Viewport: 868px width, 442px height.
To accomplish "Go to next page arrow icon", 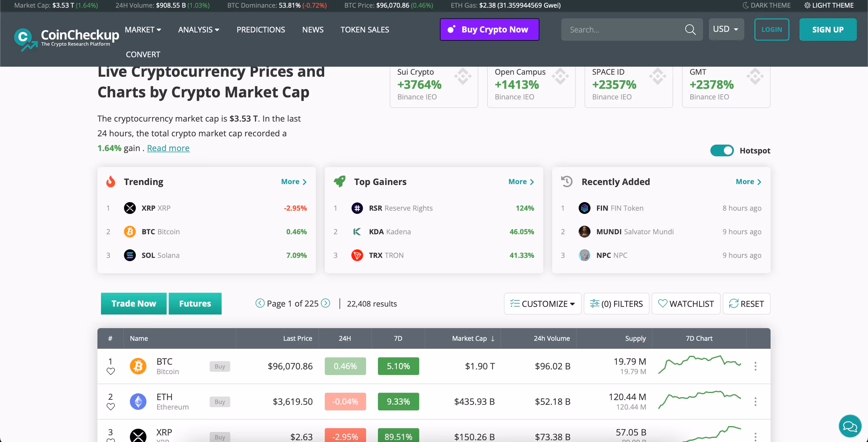I will click(x=325, y=303).
